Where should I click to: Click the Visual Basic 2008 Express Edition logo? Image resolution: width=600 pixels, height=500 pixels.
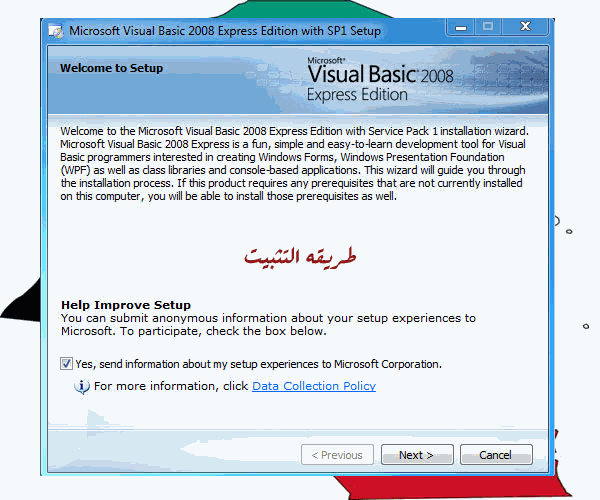point(380,80)
